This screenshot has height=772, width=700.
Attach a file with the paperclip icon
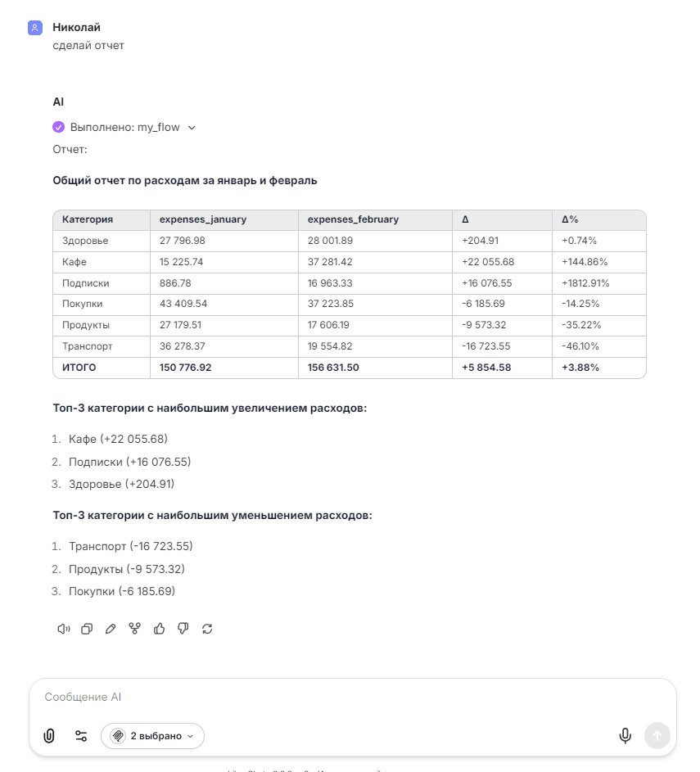48,736
